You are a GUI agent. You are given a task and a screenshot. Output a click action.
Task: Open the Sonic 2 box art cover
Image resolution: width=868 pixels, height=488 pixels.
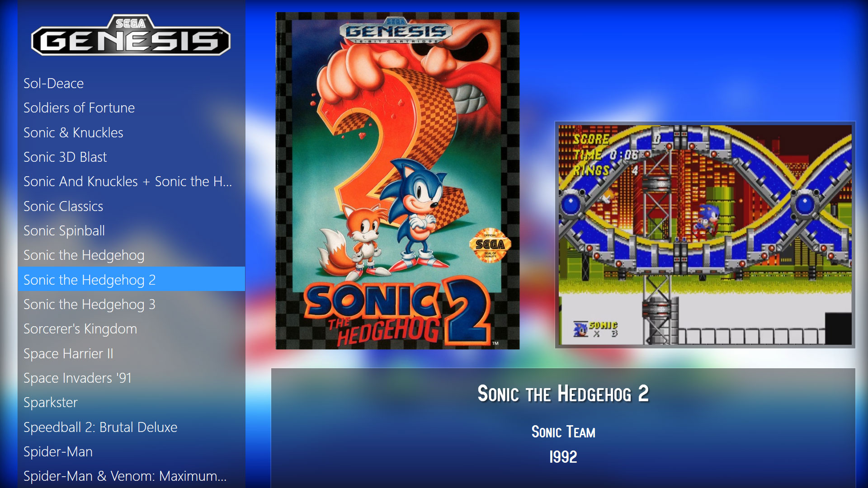coord(397,181)
